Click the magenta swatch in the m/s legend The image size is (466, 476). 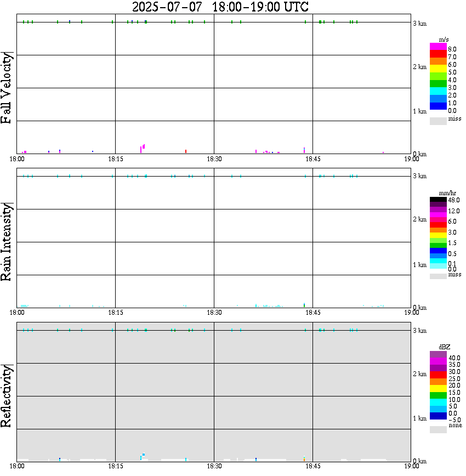point(438,47)
